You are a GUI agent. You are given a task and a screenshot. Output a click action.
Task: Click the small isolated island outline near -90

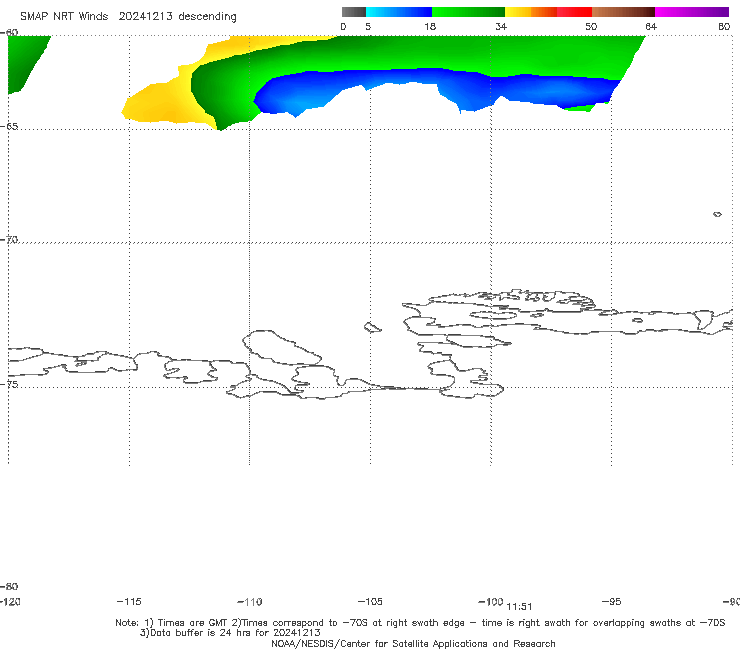coord(717,214)
